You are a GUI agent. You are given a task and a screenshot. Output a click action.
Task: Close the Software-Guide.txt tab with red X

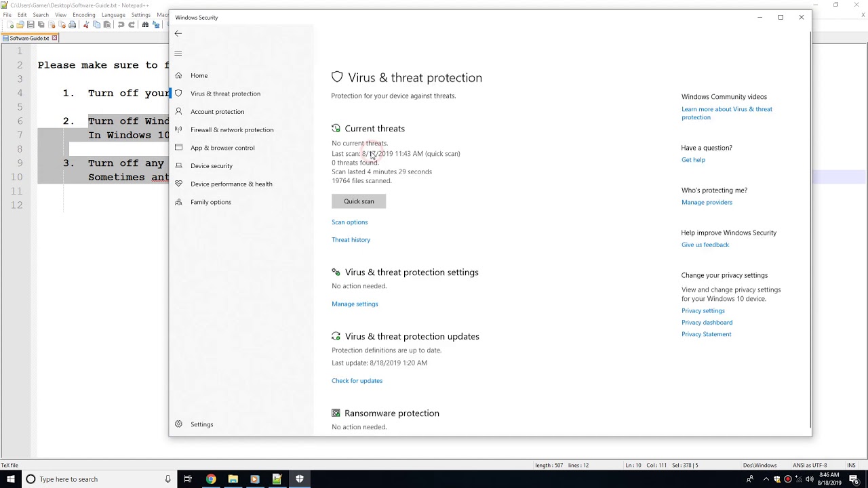tap(55, 38)
